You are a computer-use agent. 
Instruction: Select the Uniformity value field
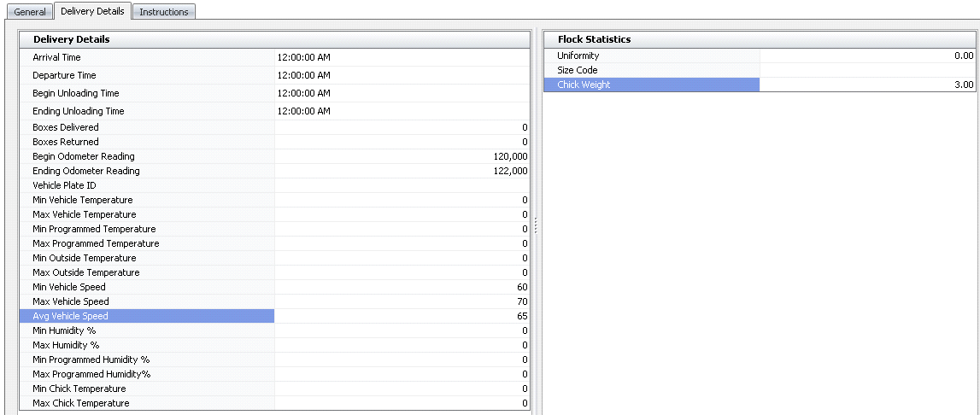point(866,56)
